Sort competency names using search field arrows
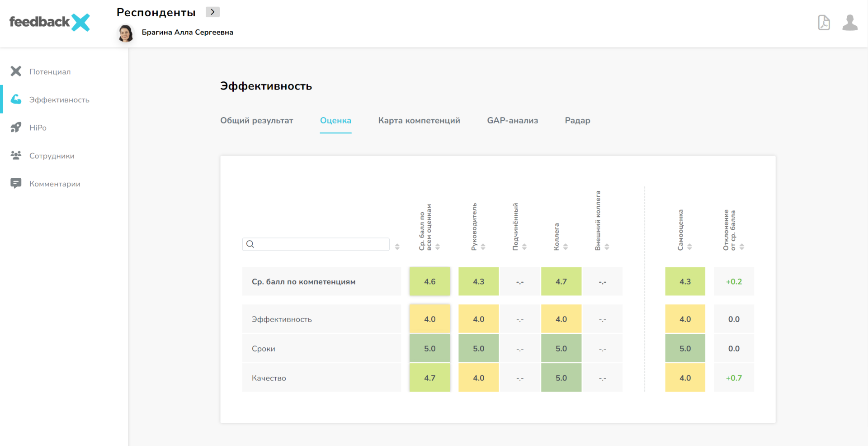 397,247
